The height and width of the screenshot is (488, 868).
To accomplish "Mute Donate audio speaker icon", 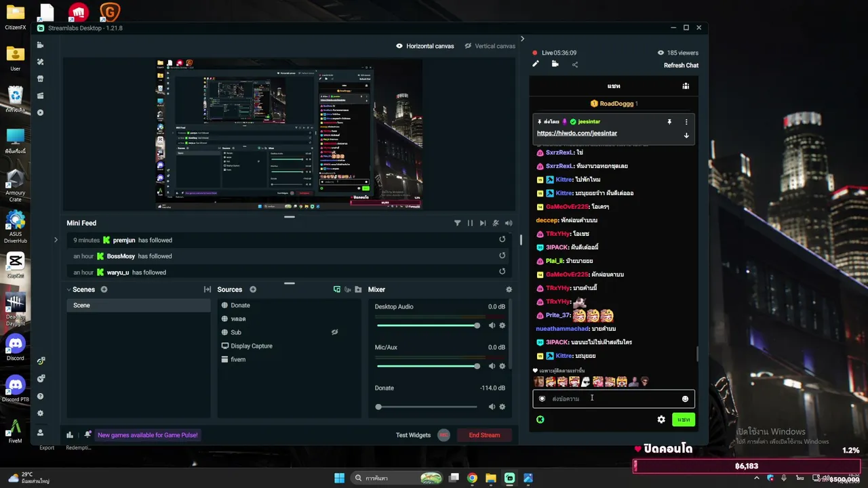I will pyautogui.click(x=492, y=407).
